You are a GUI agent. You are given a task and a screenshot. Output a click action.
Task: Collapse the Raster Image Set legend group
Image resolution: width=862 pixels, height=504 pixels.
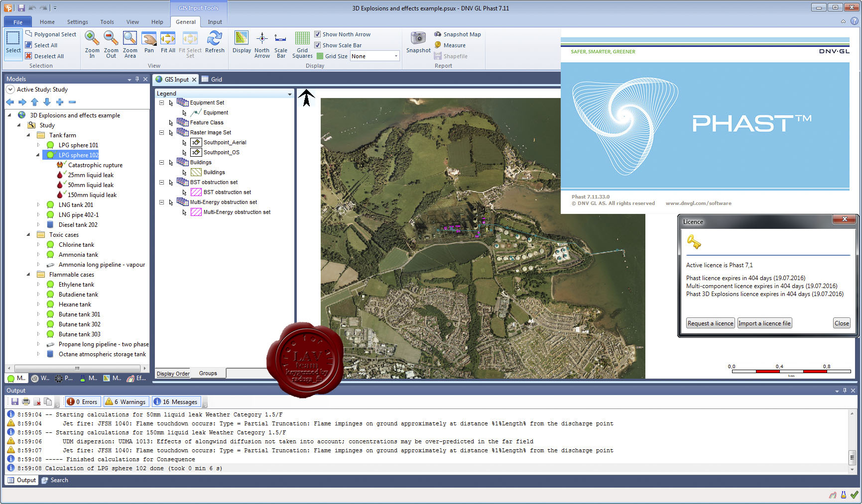click(161, 132)
